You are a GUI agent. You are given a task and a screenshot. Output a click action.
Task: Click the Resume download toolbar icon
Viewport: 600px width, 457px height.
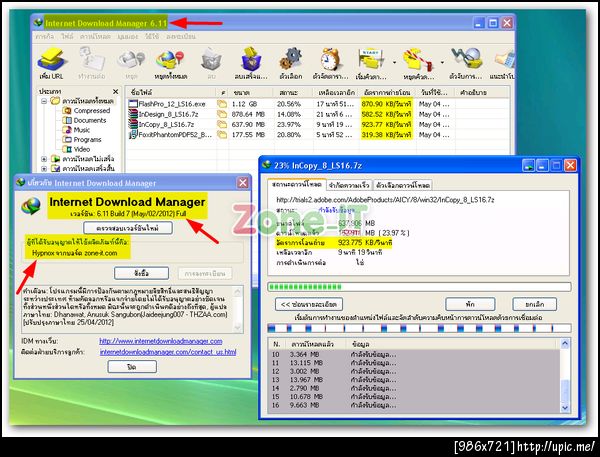click(x=92, y=59)
